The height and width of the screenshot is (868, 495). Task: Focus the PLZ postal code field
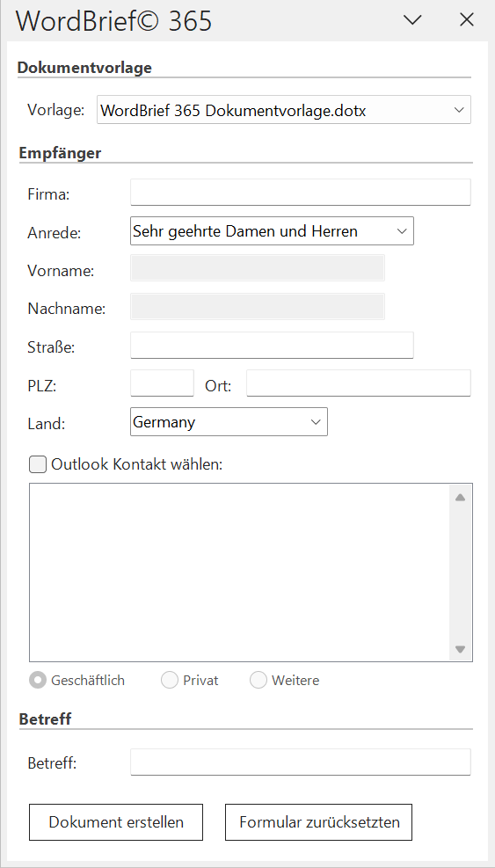(163, 383)
